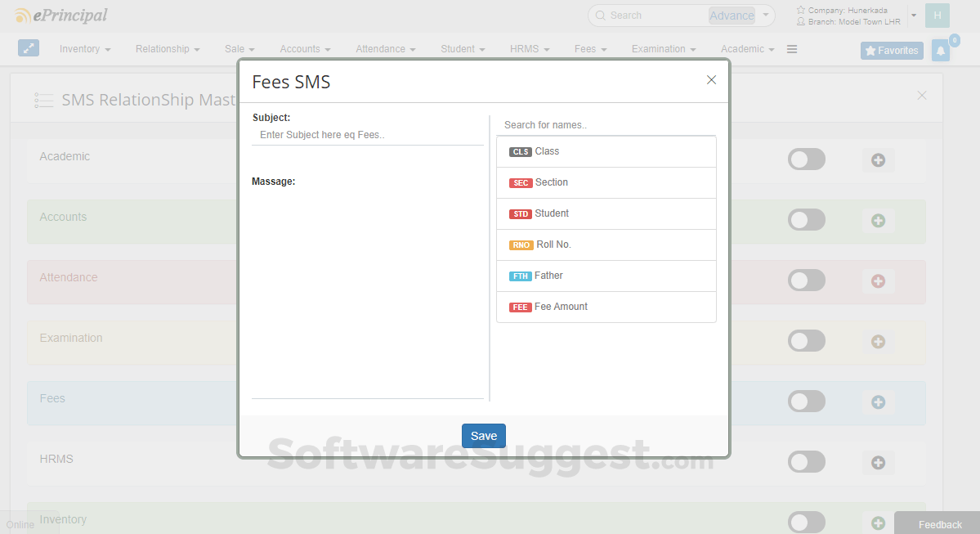Enable the Academic toggle switch
Screen dimensions: 980x534
[806, 159]
